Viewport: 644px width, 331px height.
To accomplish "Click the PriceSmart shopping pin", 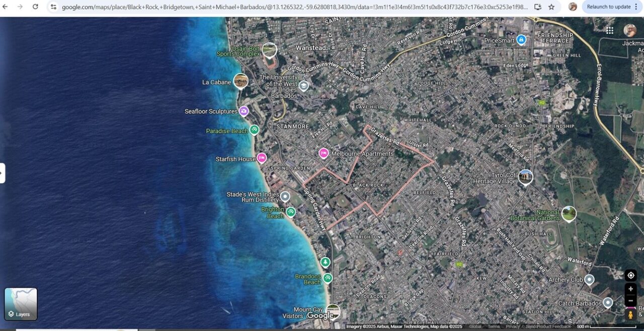I will (x=521, y=40).
